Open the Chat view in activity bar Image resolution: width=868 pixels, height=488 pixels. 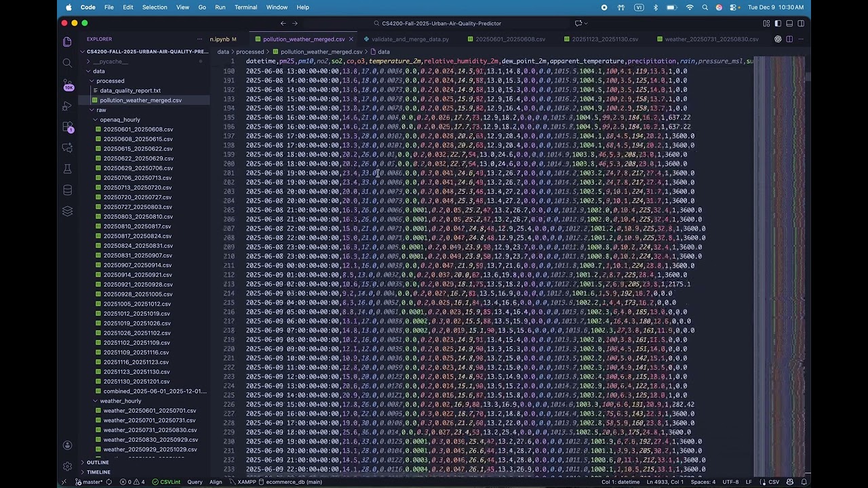(x=67, y=148)
